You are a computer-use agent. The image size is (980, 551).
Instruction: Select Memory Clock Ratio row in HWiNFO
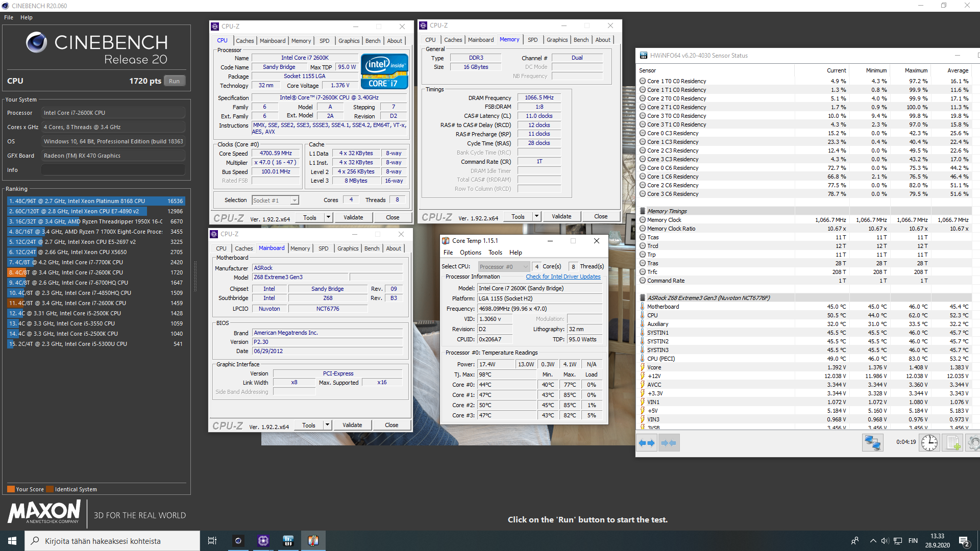(804, 229)
